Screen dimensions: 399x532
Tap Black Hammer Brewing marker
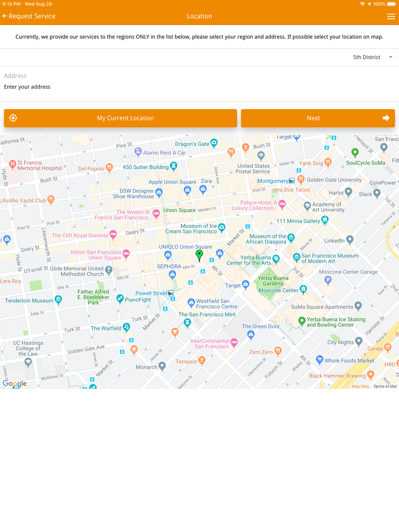[x=371, y=374]
